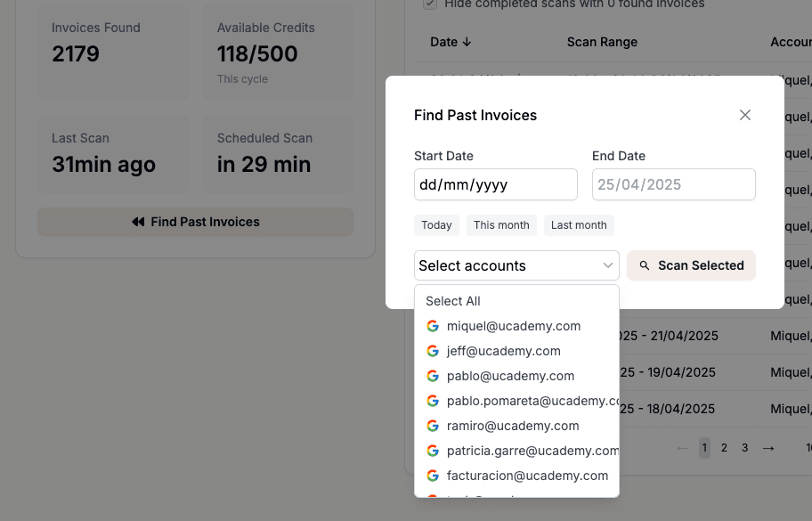
Task: Click the Start Date input field
Action: pyautogui.click(x=495, y=185)
